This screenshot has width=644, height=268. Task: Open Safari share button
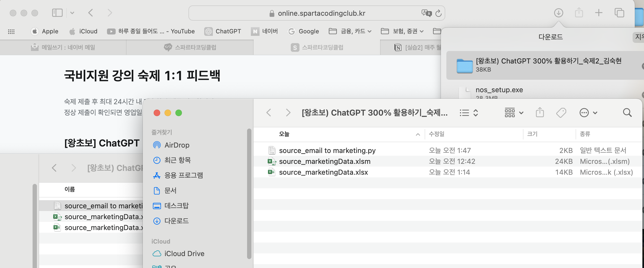point(579,13)
